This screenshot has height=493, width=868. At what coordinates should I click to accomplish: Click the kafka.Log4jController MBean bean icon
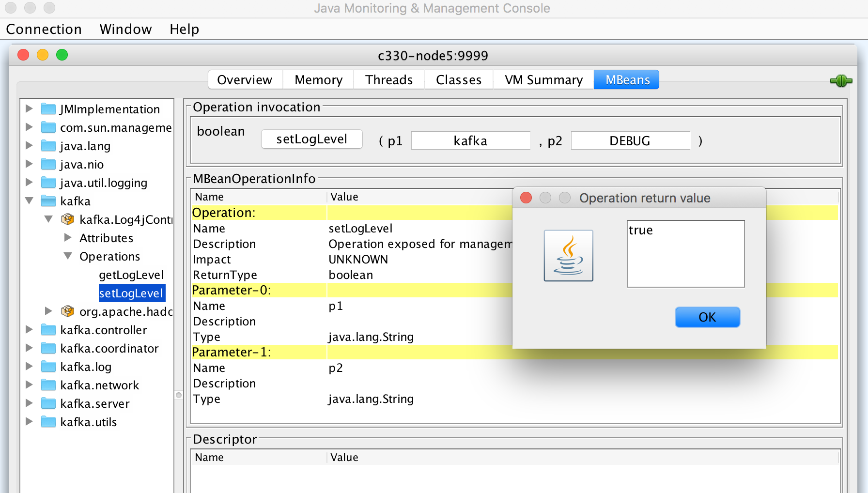(67, 219)
